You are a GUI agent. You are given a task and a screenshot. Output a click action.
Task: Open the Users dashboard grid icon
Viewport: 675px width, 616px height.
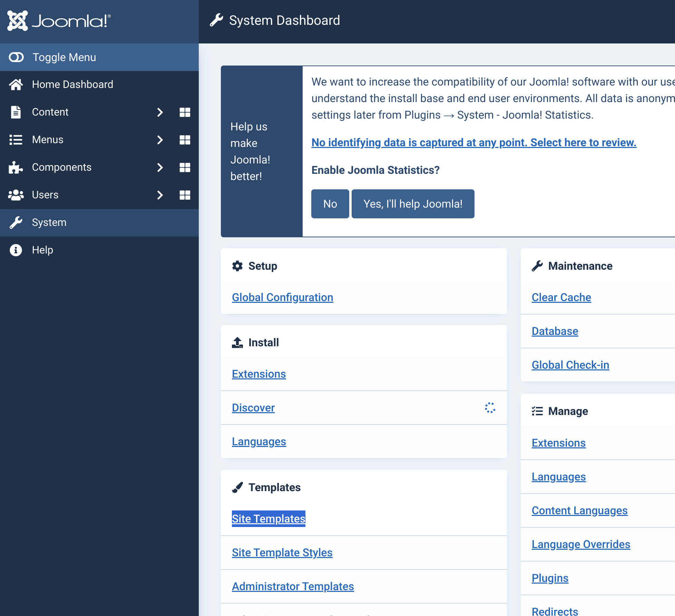[x=185, y=195]
